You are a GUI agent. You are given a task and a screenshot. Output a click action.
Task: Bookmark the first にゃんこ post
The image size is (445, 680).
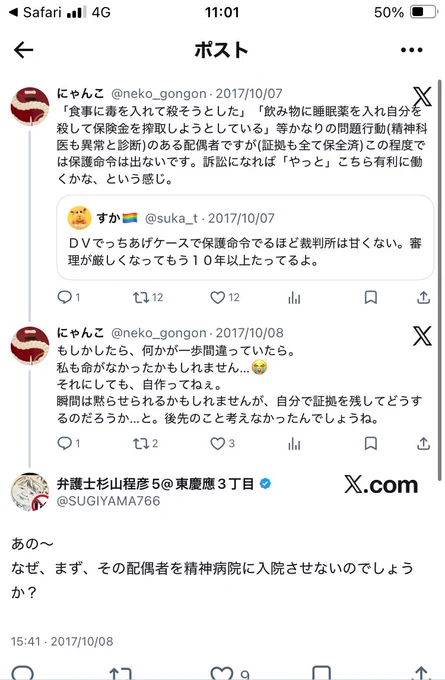point(370,298)
